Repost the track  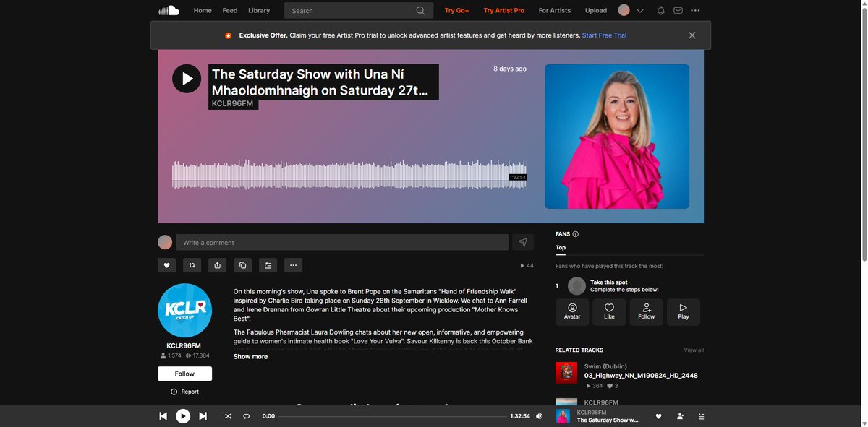[192, 265]
